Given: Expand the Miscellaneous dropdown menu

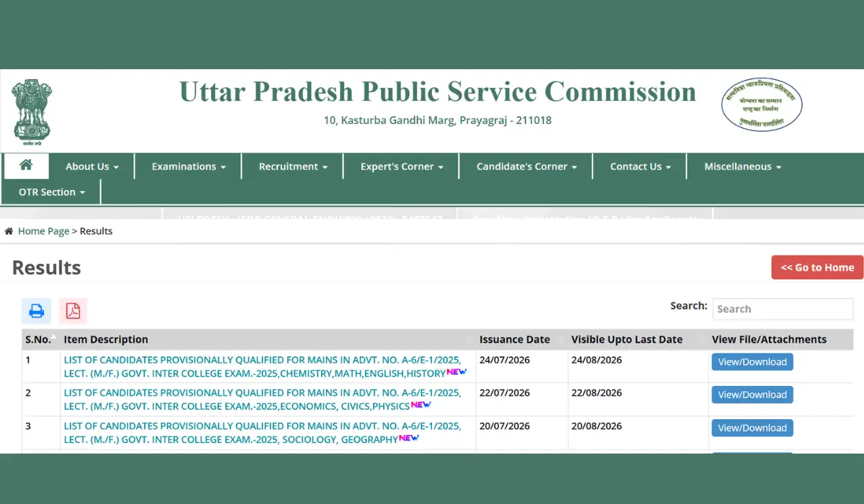Looking at the screenshot, I should point(742,166).
